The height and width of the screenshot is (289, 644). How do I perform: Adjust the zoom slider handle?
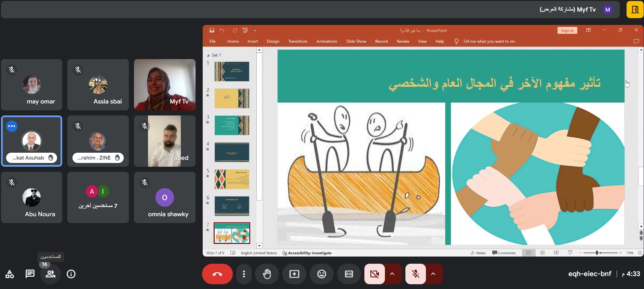(597, 253)
